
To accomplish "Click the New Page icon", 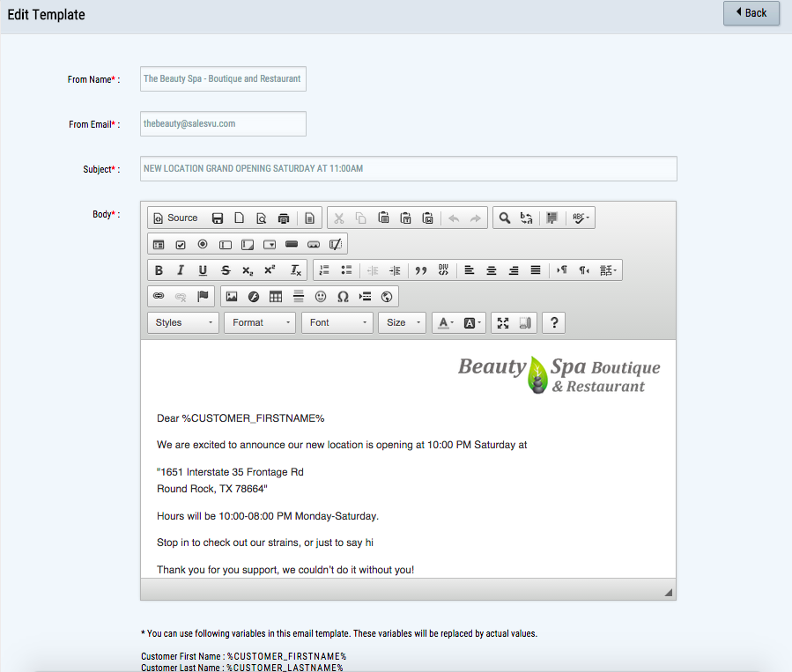I will 240,218.
